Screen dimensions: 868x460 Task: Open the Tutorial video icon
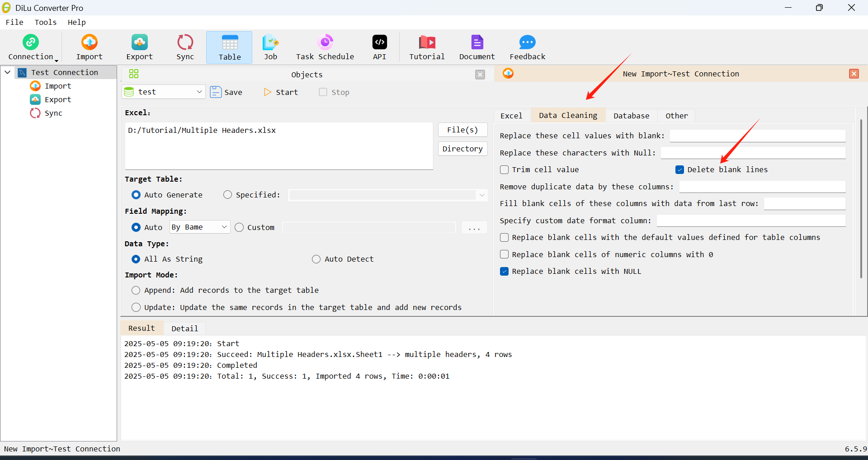coord(427,42)
